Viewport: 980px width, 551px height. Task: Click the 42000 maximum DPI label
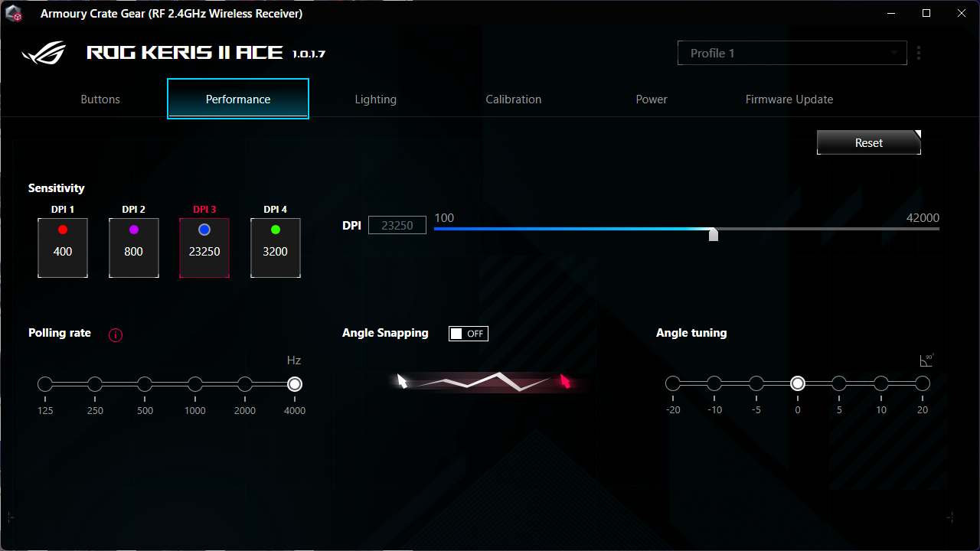tap(923, 217)
